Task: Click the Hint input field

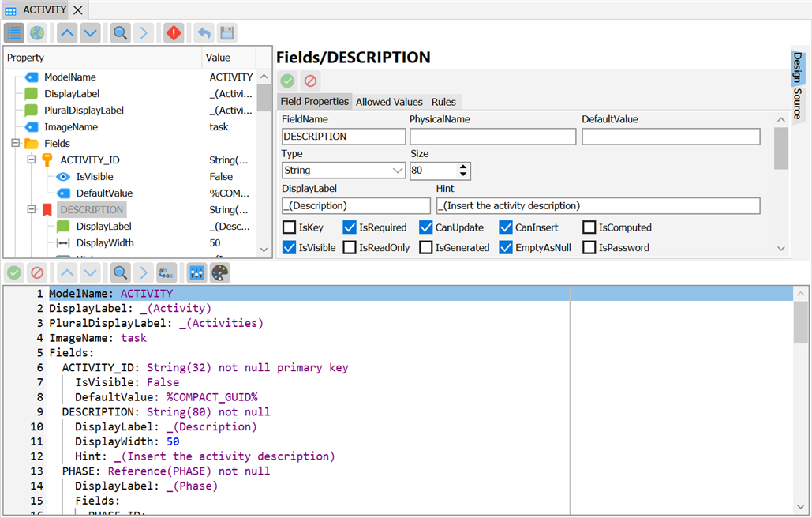Action: coord(598,205)
